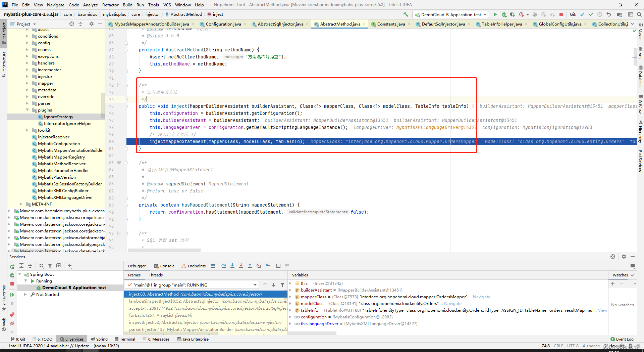Image resolution: width=644 pixels, height=352 pixels.
Task: Stop the running application with red square
Action: (x=561, y=14)
